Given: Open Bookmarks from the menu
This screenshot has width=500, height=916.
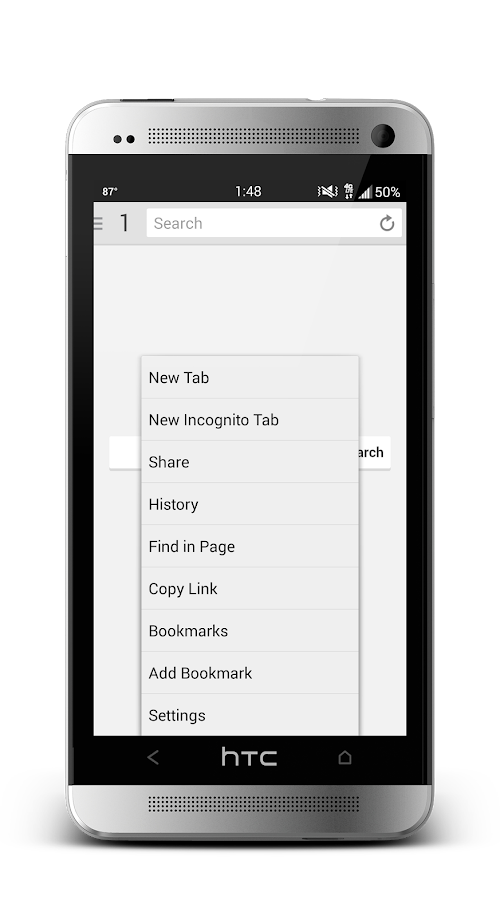Looking at the screenshot, I should pos(250,631).
